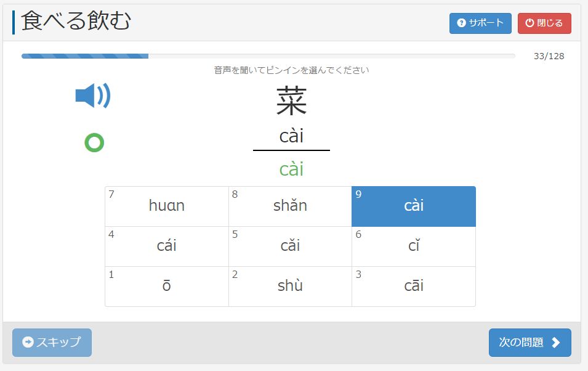Image resolution: width=588 pixels, height=371 pixels.
Task: Click the question mark icon in サポート
Action: [461, 23]
